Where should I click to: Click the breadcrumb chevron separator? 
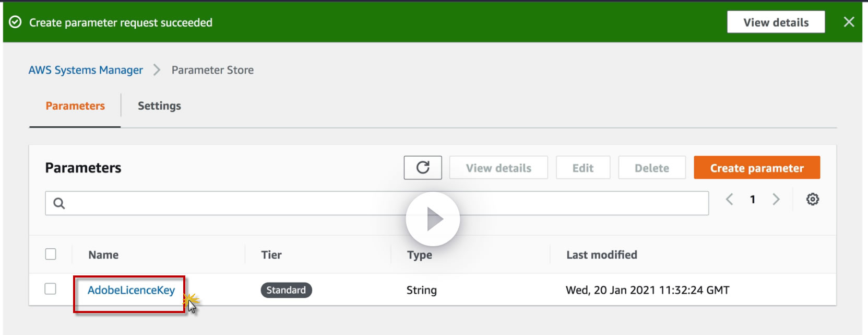(x=157, y=70)
